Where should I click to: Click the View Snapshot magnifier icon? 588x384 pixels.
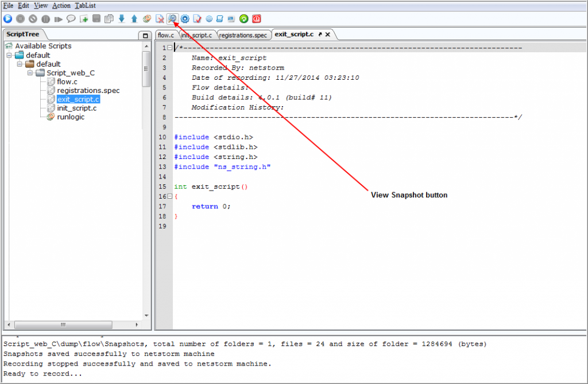click(172, 18)
